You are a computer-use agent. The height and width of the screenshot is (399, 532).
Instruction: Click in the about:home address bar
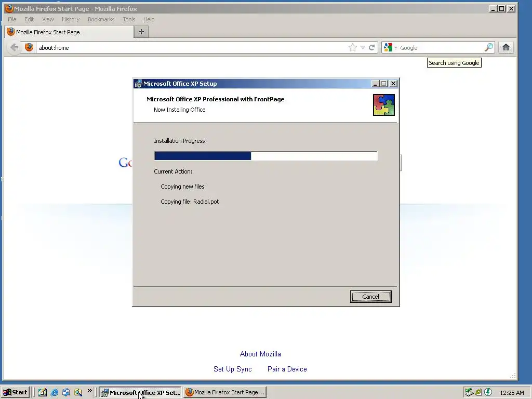coord(192,47)
